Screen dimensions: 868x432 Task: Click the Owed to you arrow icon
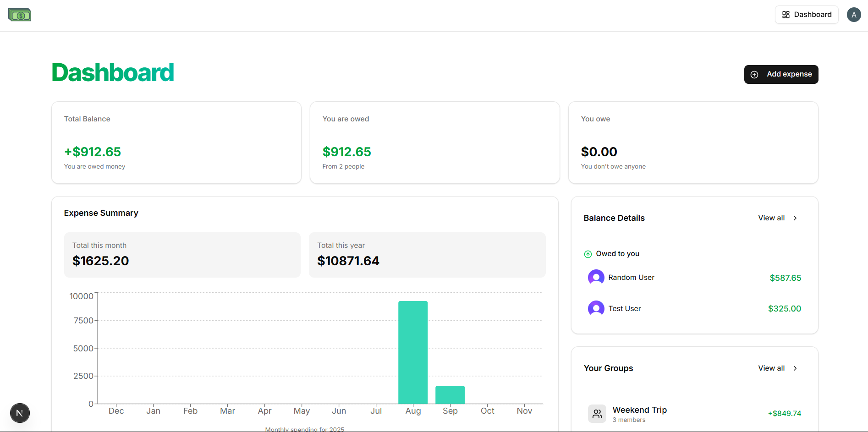pyautogui.click(x=588, y=254)
